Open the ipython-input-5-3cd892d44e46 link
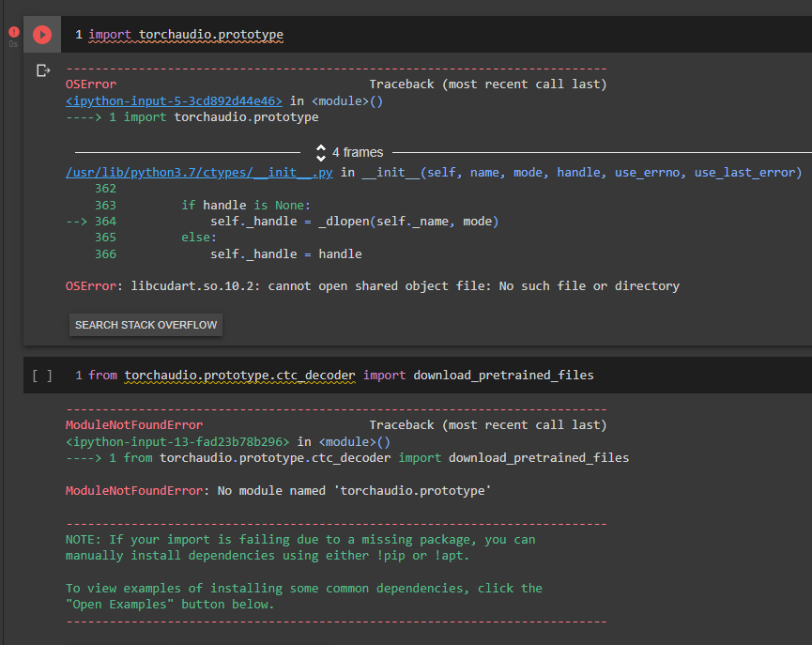The height and width of the screenshot is (645, 812). [x=174, y=100]
